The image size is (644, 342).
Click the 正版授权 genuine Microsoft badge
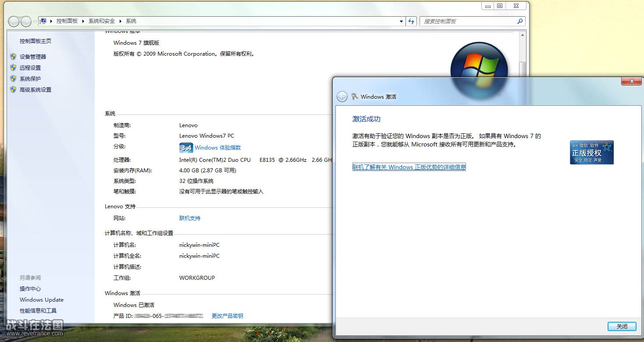pos(591,152)
